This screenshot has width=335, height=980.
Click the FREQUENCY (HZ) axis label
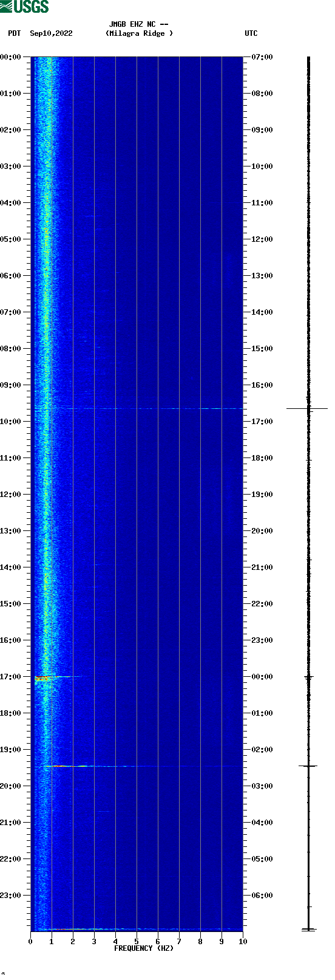pyautogui.click(x=144, y=948)
